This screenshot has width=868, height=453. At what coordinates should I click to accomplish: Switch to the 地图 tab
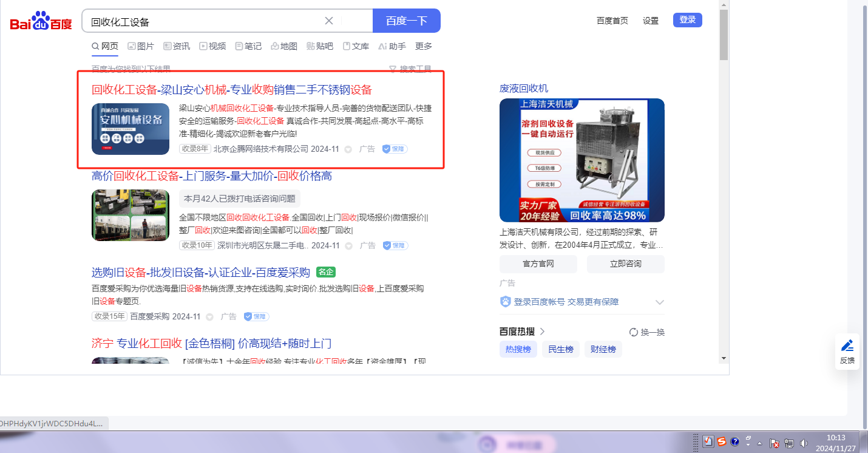pyautogui.click(x=284, y=46)
